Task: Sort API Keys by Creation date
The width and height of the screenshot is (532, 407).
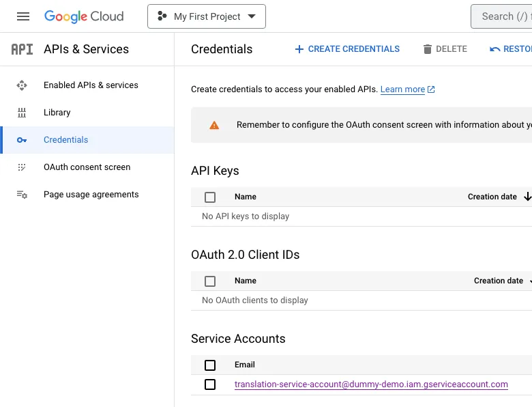Action: click(x=492, y=197)
